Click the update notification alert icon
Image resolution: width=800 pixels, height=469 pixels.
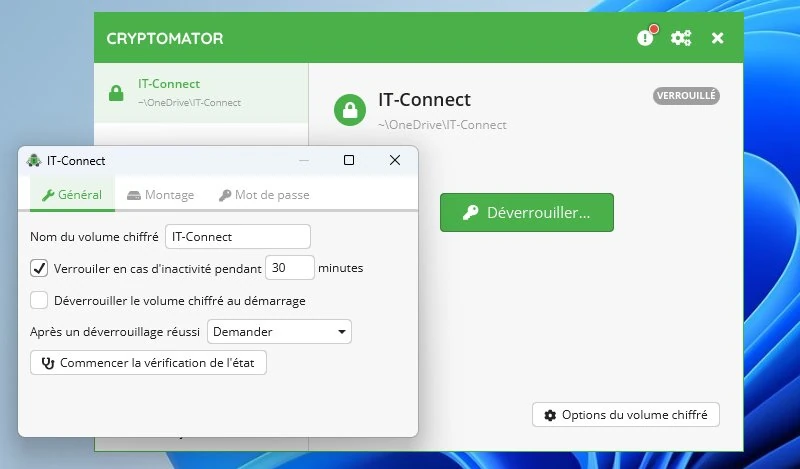645,38
